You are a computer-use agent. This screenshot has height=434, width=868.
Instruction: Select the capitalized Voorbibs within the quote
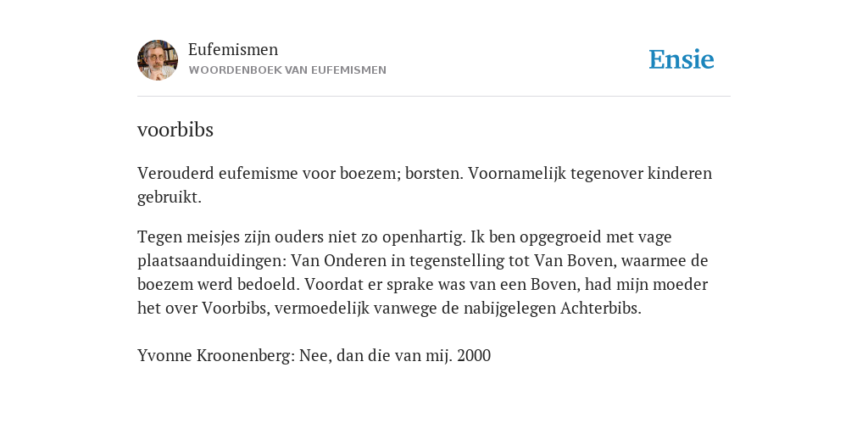236,309
